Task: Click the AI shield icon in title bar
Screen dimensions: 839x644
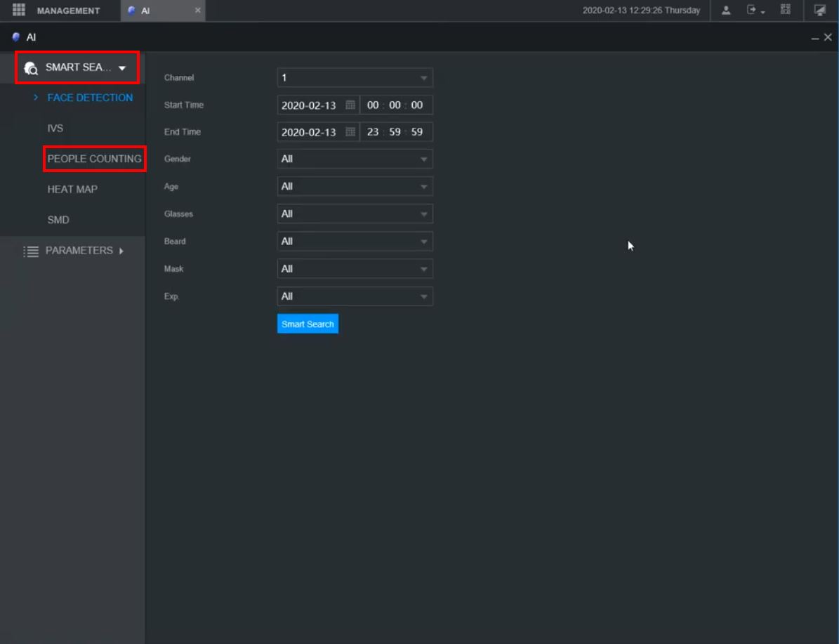Action: [x=16, y=37]
